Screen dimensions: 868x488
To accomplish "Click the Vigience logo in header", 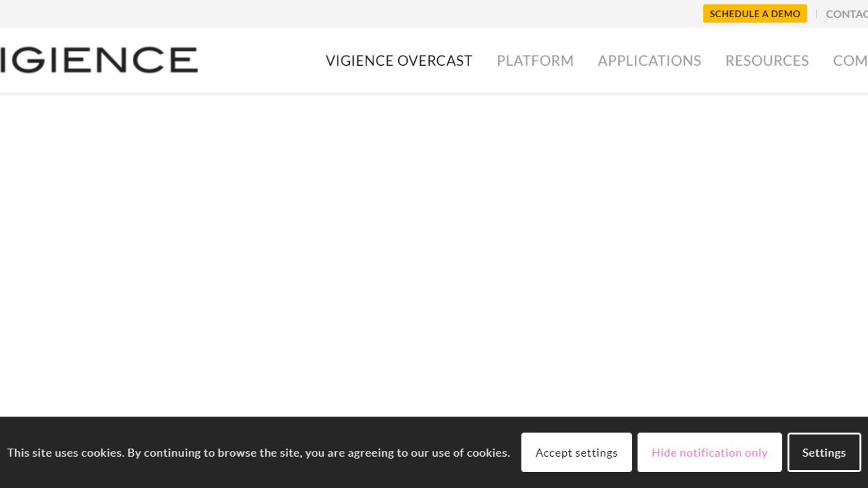I will pyautogui.click(x=99, y=60).
